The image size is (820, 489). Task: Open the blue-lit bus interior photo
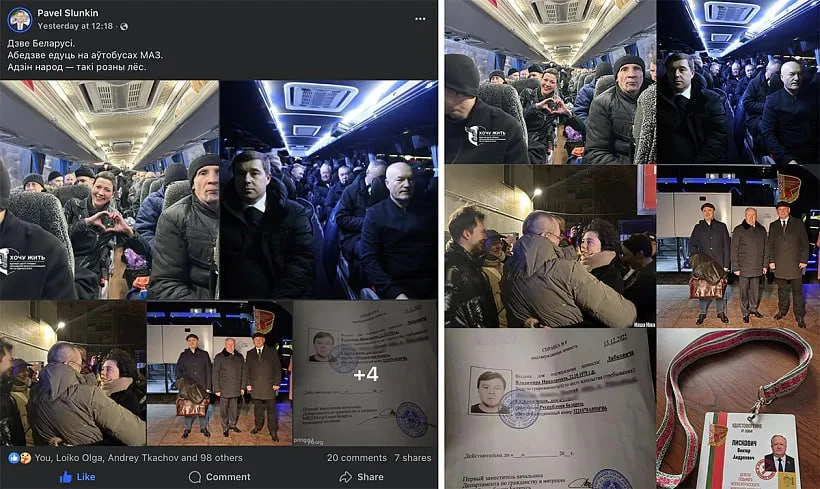[x=328, y=190]
